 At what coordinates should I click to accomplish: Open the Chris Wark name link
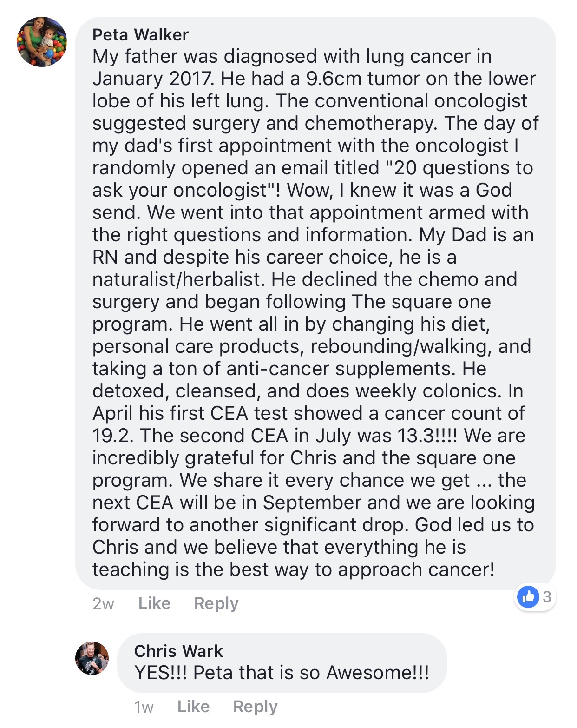(178, 651)
